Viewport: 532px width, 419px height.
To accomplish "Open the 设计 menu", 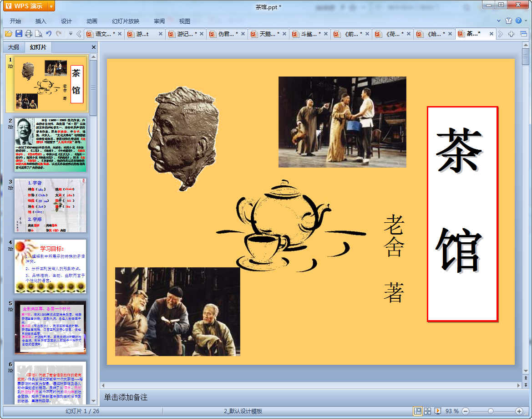I will pos(66,21).
